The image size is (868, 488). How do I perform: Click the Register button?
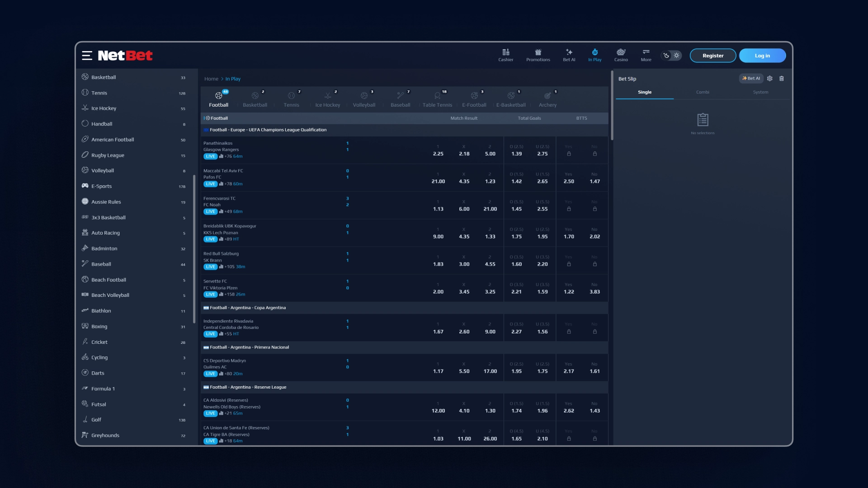[x=713, y=56]
